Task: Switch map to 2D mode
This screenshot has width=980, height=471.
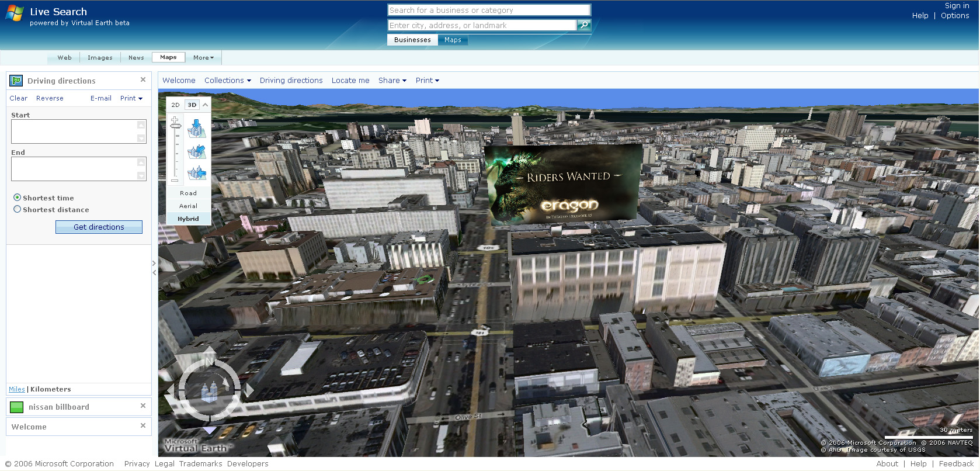Action: pos(175,105)
